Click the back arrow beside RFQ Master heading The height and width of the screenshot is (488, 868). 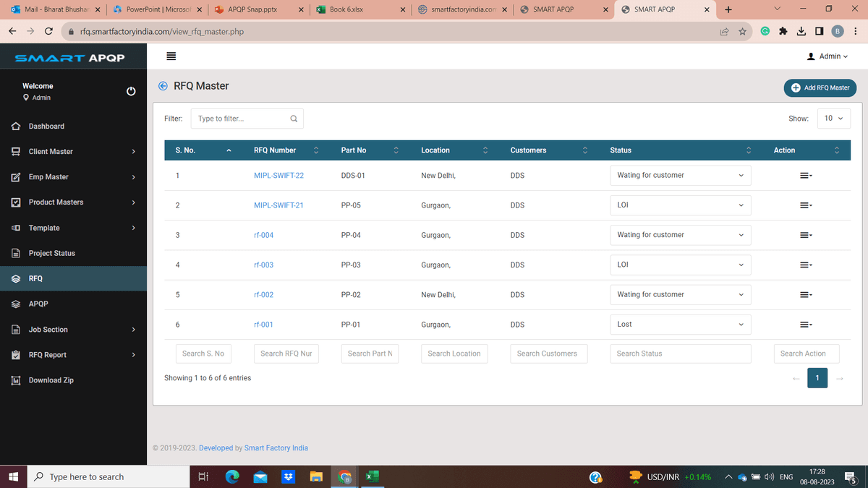pos(163,85)
